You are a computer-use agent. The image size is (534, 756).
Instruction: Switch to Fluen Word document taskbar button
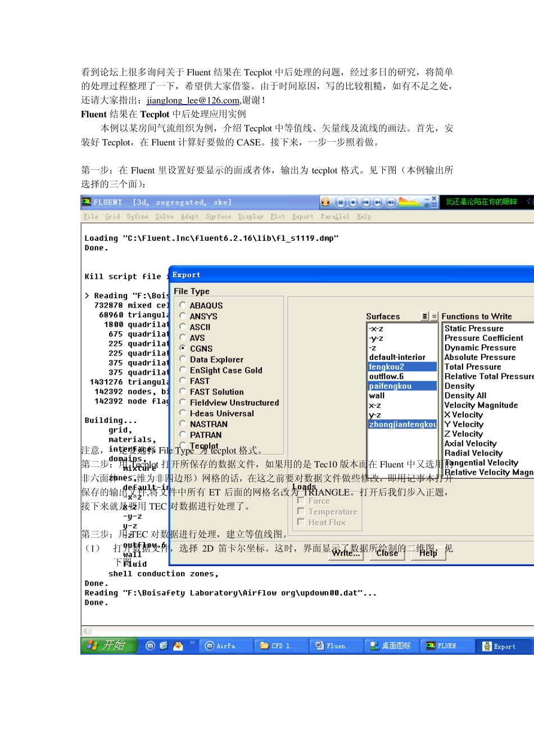tap(335, 646)
